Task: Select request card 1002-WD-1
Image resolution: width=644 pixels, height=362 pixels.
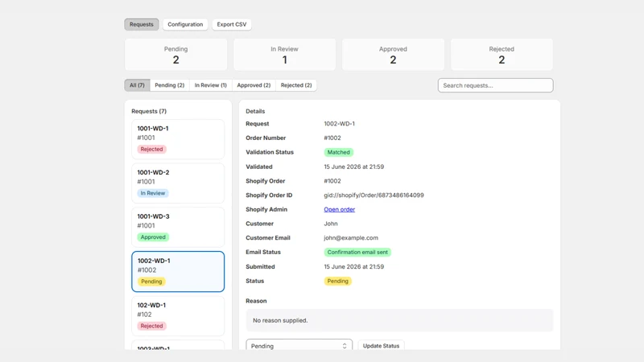Action: (178, 271)
